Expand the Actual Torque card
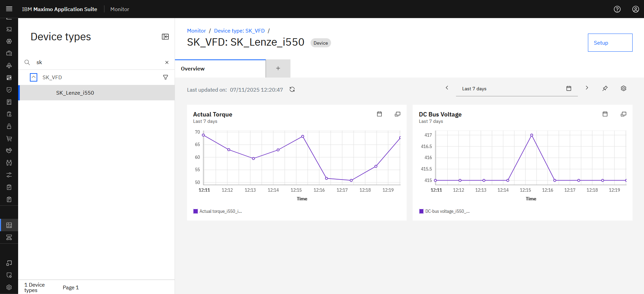Image resolution: width=644 pixels, height=294 pixels. [398, 114]
